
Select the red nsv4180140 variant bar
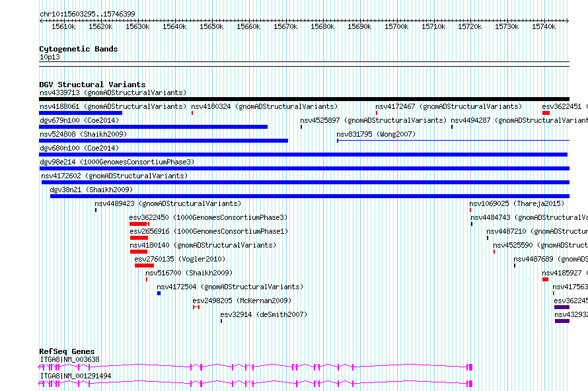(138, 252)
